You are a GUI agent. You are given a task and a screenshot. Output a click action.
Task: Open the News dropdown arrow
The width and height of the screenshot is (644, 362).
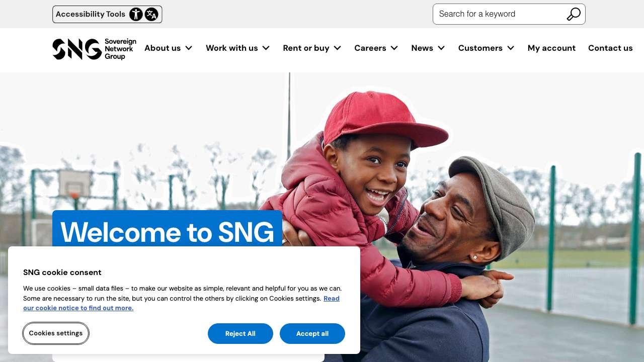coord(441,48)
